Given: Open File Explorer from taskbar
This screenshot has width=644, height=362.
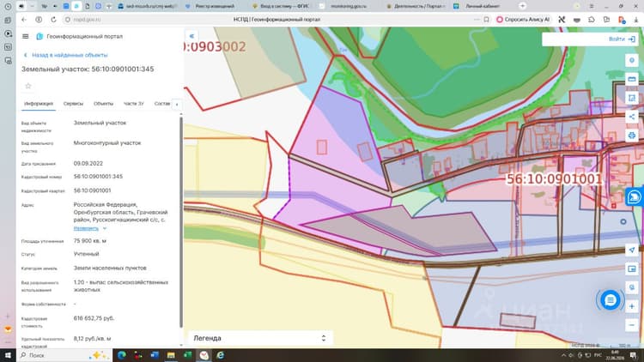Looking at the screenshot, I should tap(171, 355).
